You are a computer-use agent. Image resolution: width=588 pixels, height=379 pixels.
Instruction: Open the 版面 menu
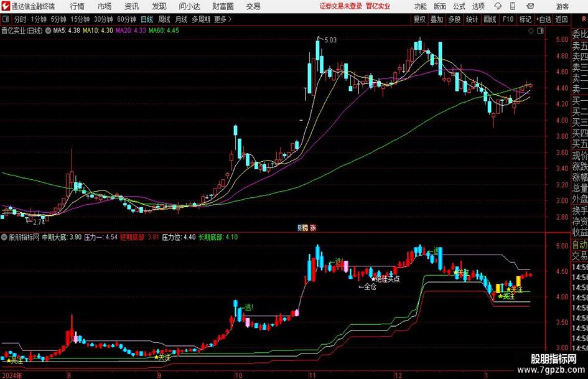pos(440,6)
